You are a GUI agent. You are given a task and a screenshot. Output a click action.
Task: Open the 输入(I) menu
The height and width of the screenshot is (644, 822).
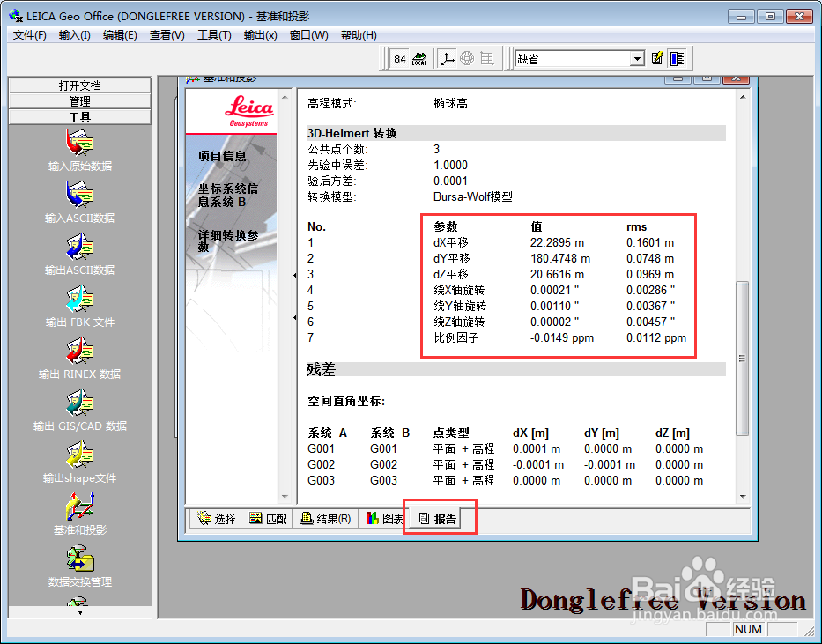click(74, 35)
